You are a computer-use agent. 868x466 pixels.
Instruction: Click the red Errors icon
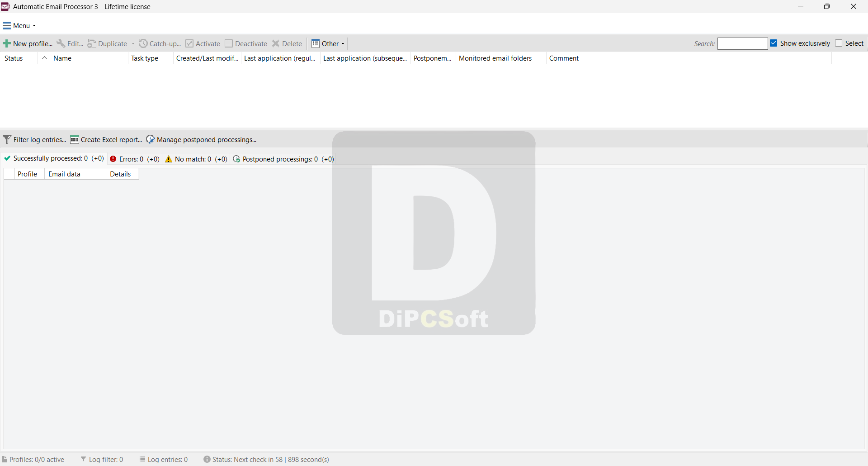(x=113, y=159)
